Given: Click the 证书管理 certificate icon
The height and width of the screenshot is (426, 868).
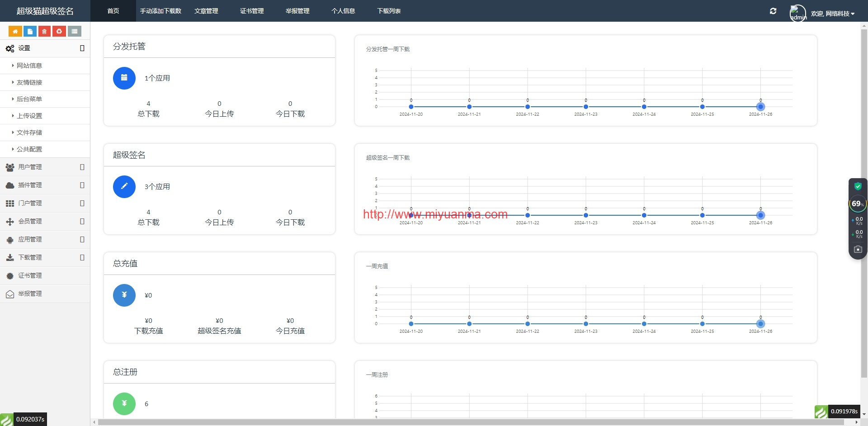Looking at the screenshot, I should [10, 276].
